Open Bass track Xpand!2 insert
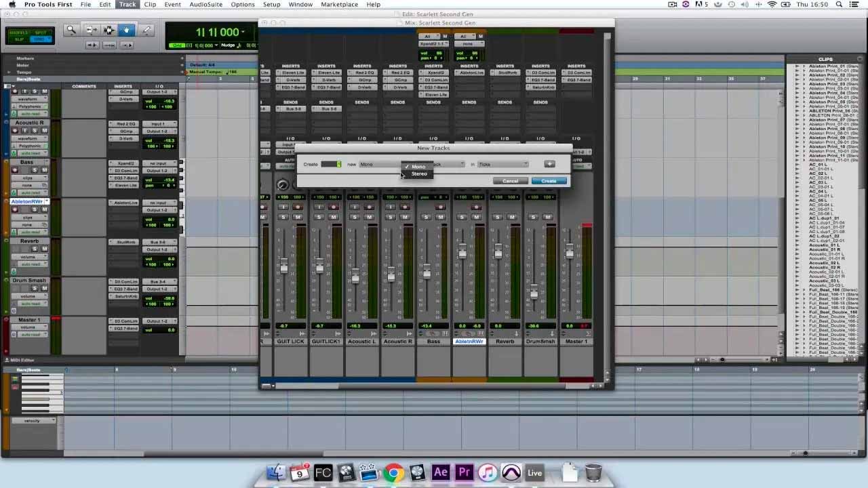Screen dimensions: 868x488 point(125,163)
